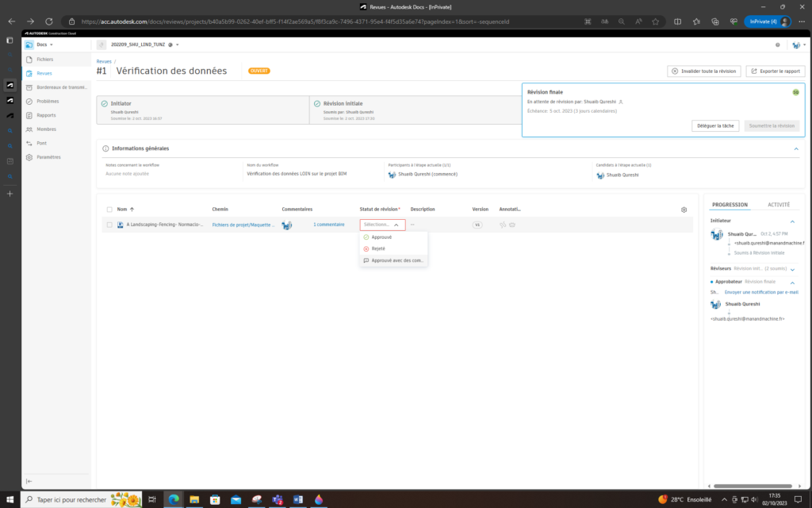The image size is (812, 508).
Task: Open the Rapports section
Action: click(x=46, y=115)
